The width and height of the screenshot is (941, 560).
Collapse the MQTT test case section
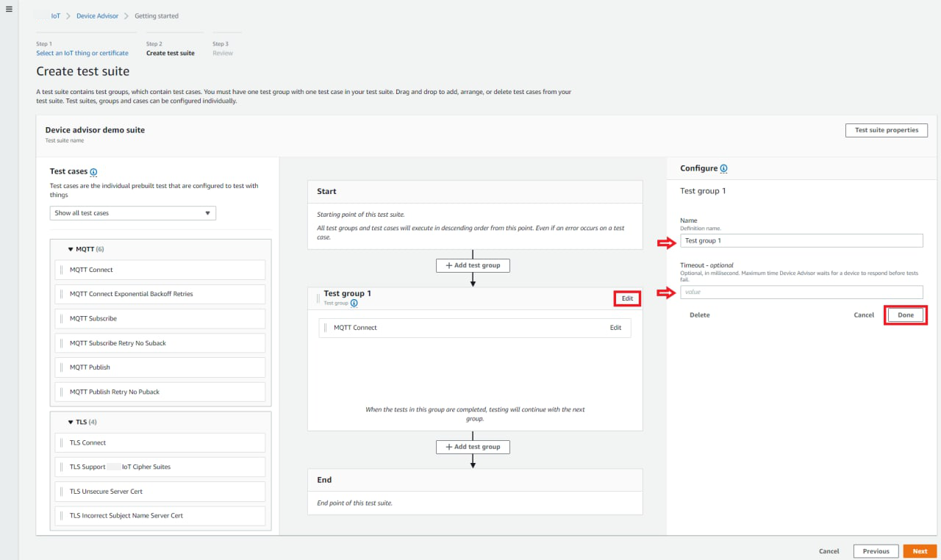click(71, 249)
